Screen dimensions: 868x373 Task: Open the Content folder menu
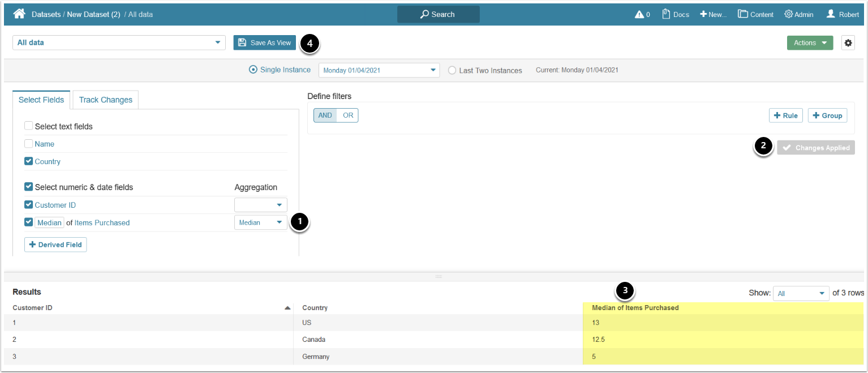click(x=755, y=14)
